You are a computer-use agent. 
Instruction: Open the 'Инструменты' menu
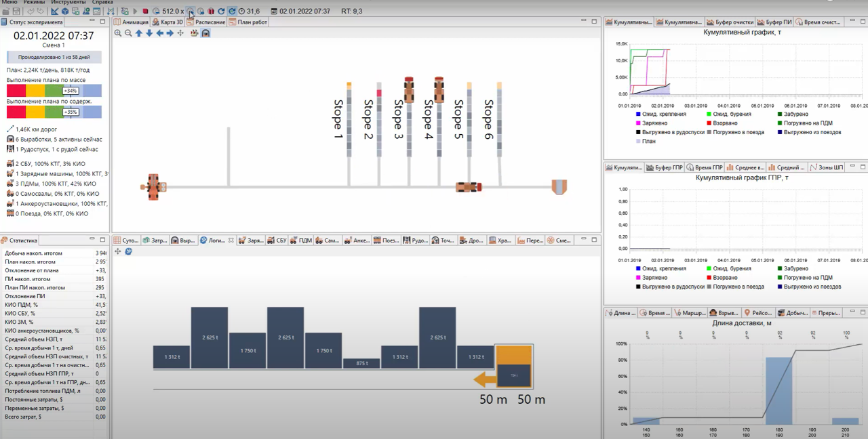(x=68, y=3)
